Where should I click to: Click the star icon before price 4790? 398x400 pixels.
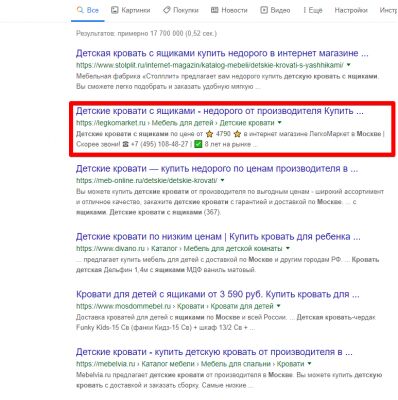click(x=209, y=134)
